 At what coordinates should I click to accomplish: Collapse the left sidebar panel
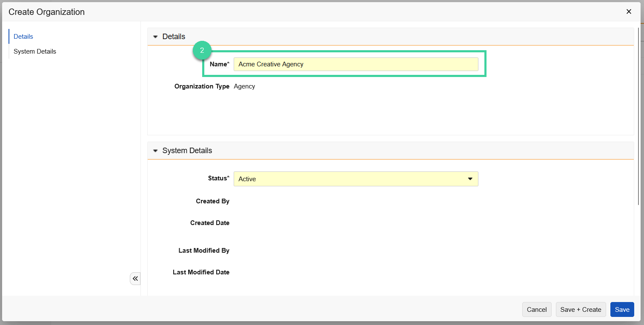click(x=135, y=278)
